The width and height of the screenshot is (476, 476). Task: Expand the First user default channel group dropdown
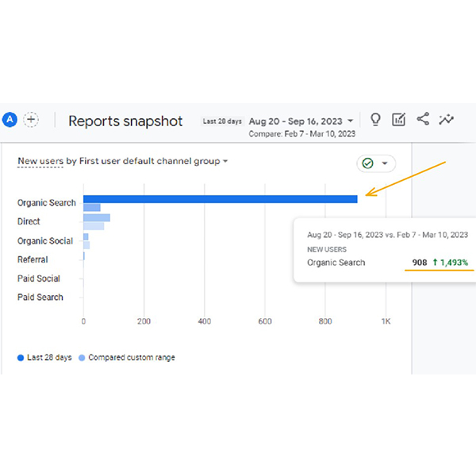tap(225, 161)
